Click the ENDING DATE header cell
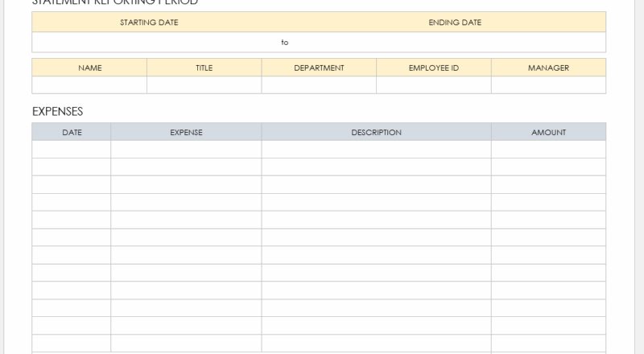 [x=455, y=23]
